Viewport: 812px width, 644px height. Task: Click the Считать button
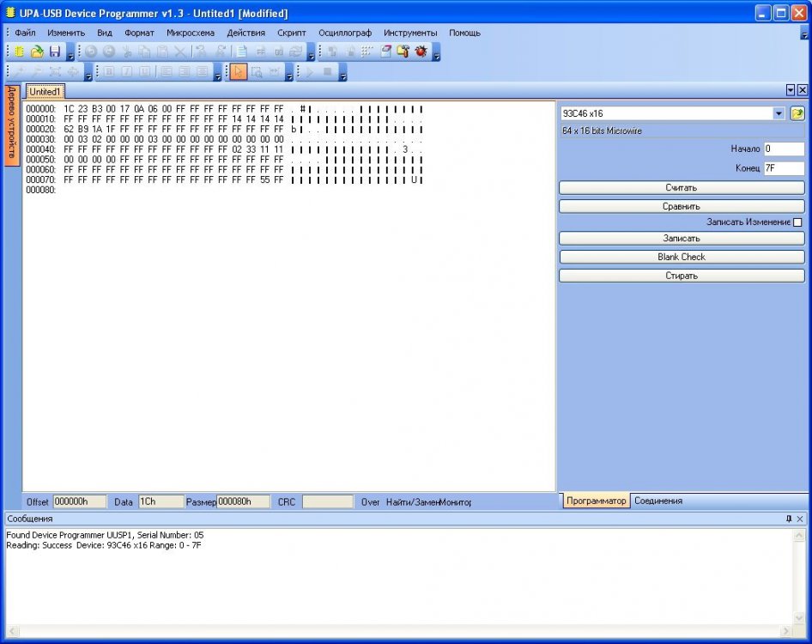[682, 187]
